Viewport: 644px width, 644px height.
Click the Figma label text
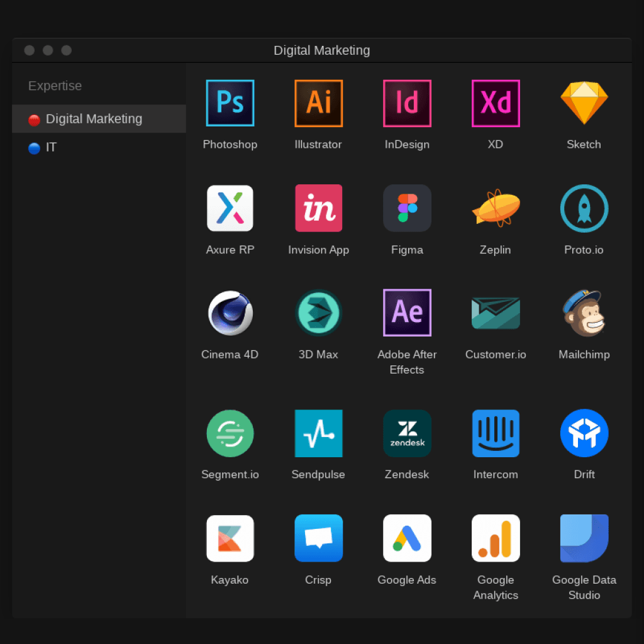(x=407, y=250)
